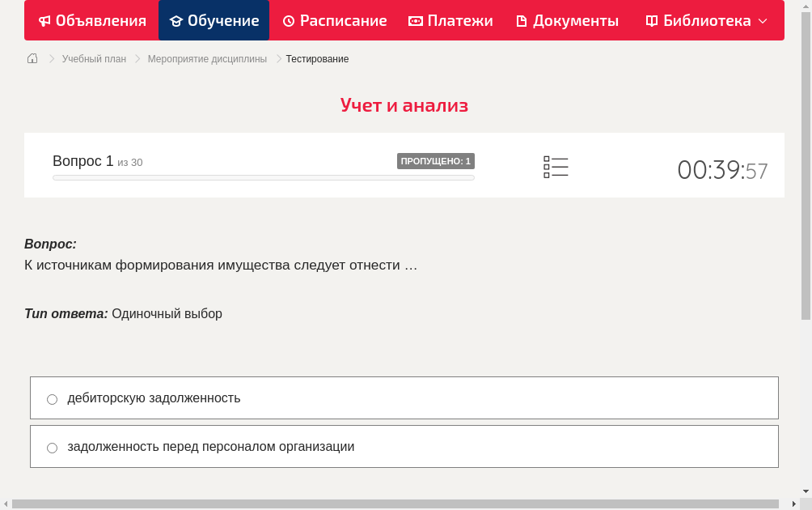Click the Тестирование breadcrumb link

click(x=316, y=58)
